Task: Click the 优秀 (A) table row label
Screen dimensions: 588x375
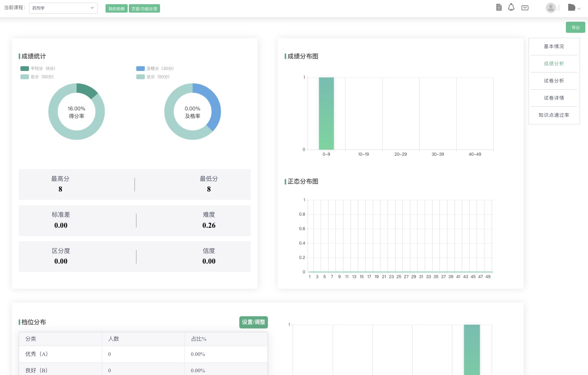Action: point(37,354)
